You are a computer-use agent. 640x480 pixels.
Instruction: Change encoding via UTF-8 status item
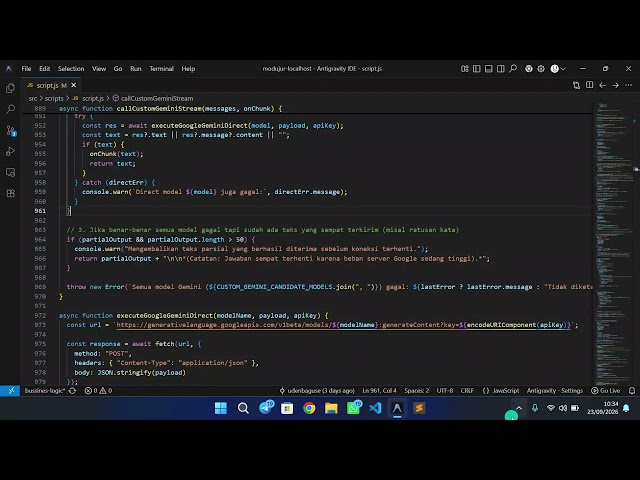click(444, 391)
